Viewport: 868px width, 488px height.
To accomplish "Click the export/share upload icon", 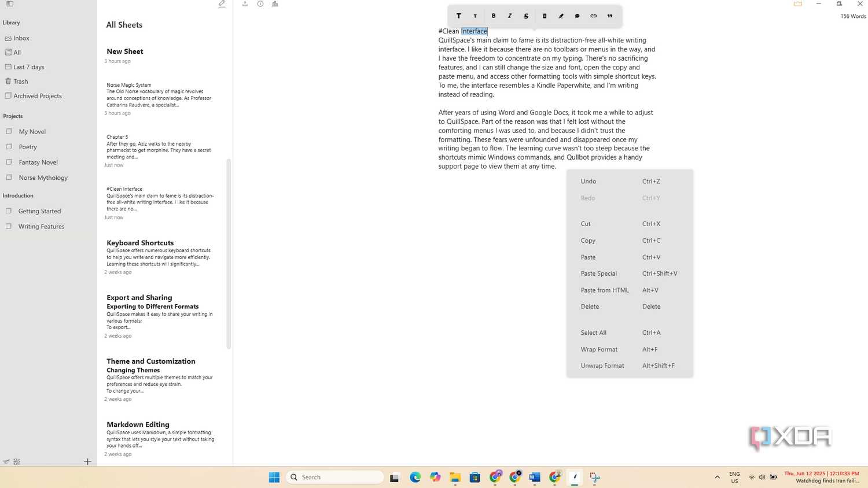I will 245,4.
